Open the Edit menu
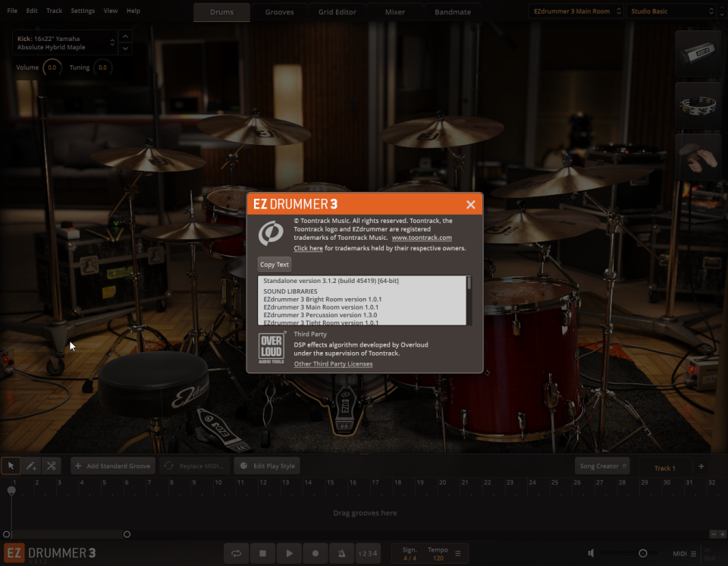The image size is (728, 566). [x=32, y=11]
